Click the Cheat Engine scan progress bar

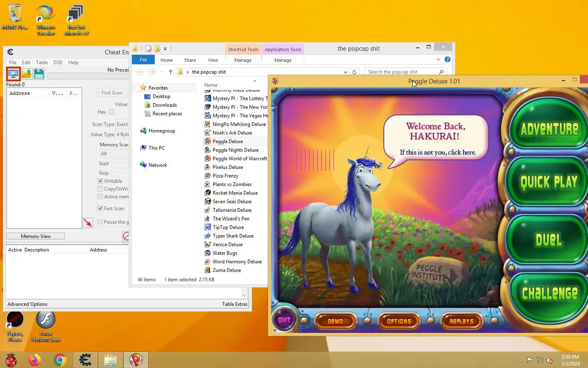(x=88, y=76)
